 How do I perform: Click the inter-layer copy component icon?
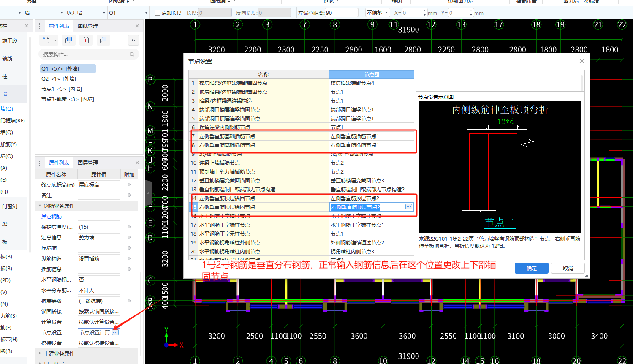103,40
